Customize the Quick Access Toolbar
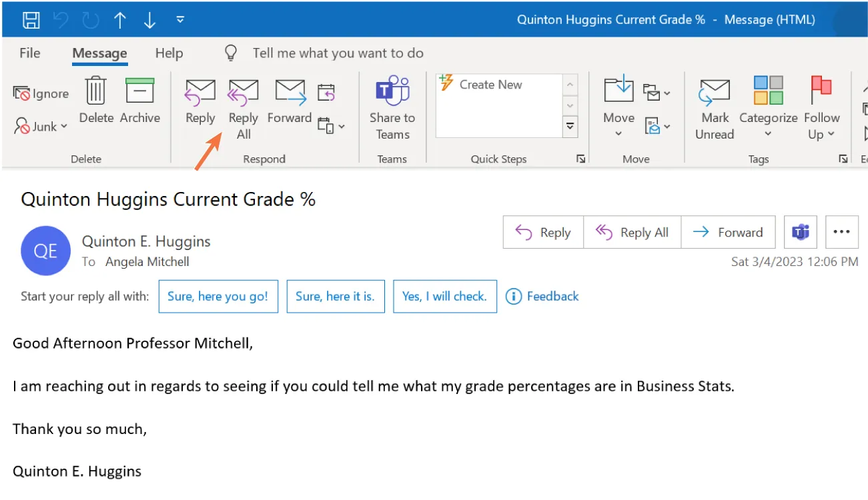Image resolution: width=868 pixels, height=500 pixels. click(x=179, y=19)
